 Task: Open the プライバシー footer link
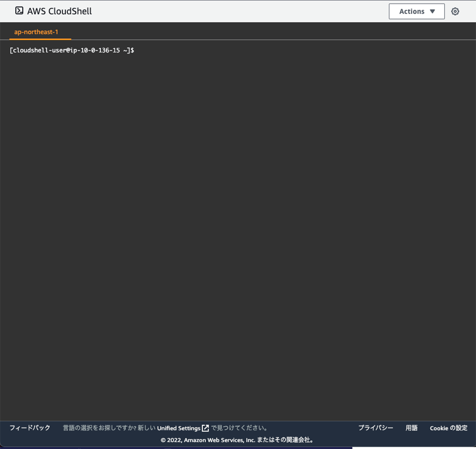376,428
